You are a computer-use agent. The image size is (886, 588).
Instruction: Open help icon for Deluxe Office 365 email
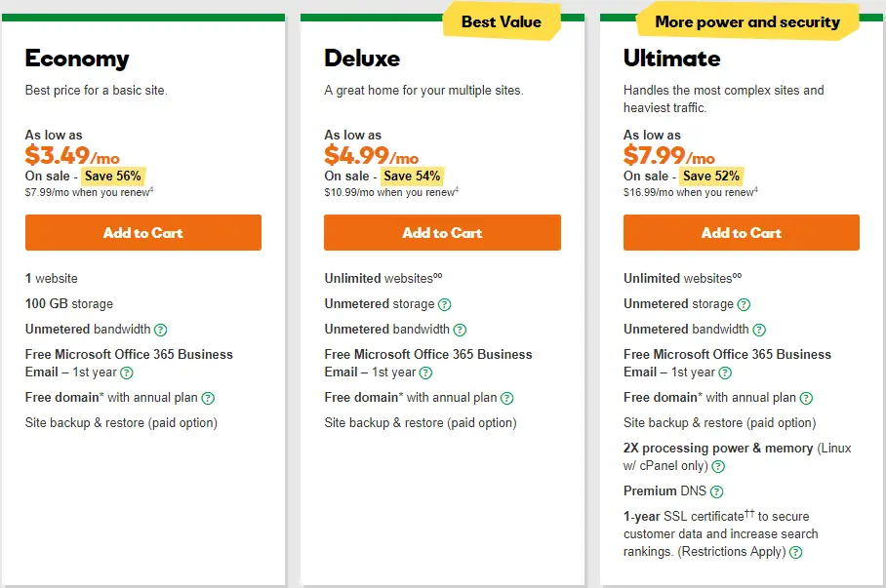tap(426, 372)
